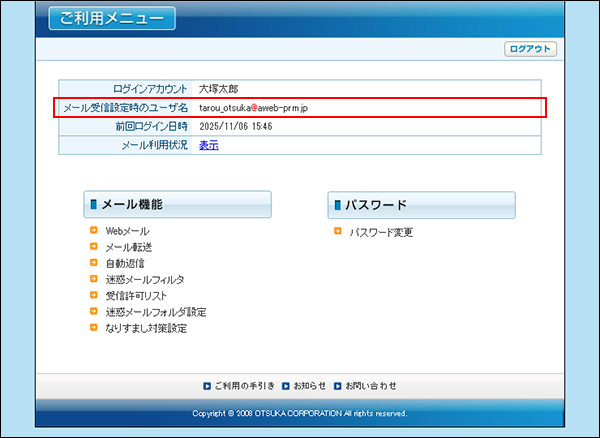This screenshot has height=438, width=600.
Task: Open the 迷惑メールフィルタ link
Action: (x=144, y=280)
